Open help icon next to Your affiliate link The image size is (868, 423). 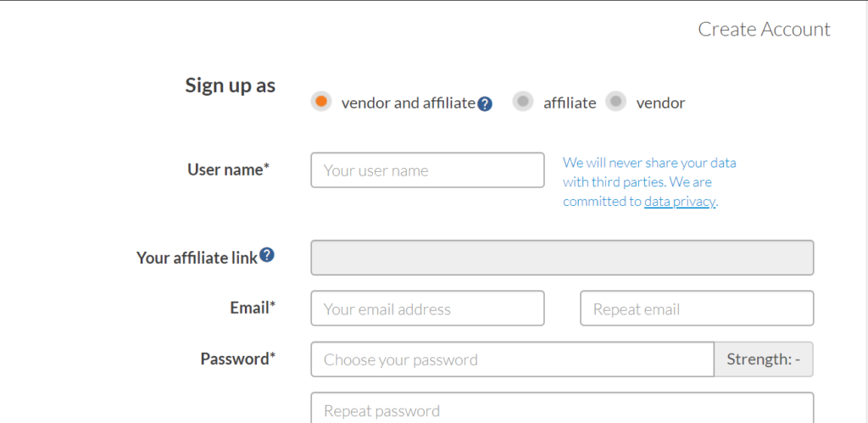coord(267,254)
